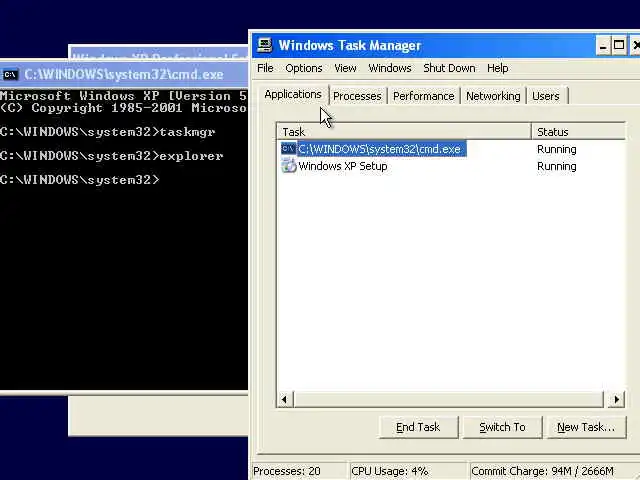Image resolution: width=640 pixels, height=480 pixels.
Task: Click the cmd.exe window title bar icon
Action: [10, 75]
